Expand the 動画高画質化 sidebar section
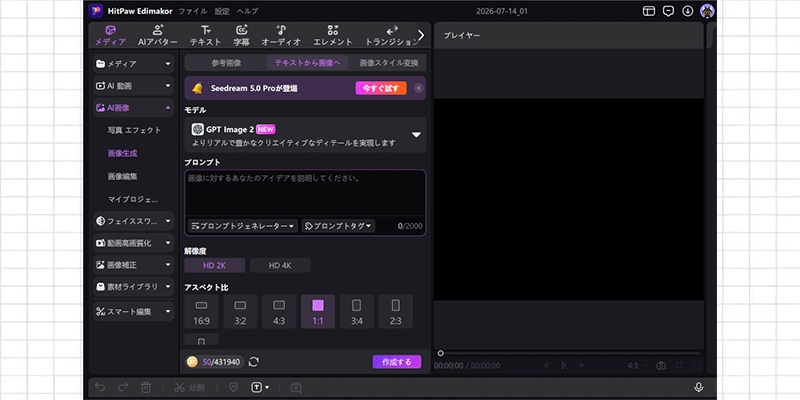The image size is (800, 400). [x=134, y=243]
